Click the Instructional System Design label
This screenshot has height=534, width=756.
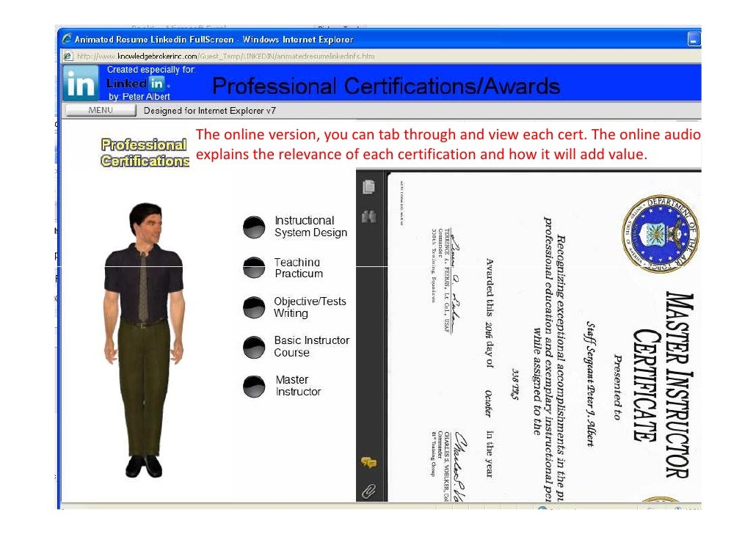pos(310,227)
